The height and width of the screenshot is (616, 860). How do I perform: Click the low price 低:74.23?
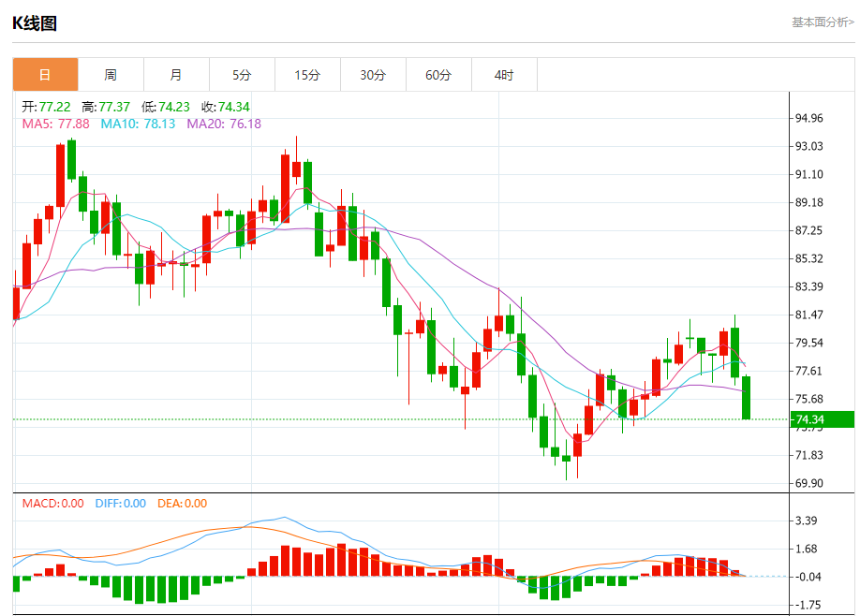(166, 107)
